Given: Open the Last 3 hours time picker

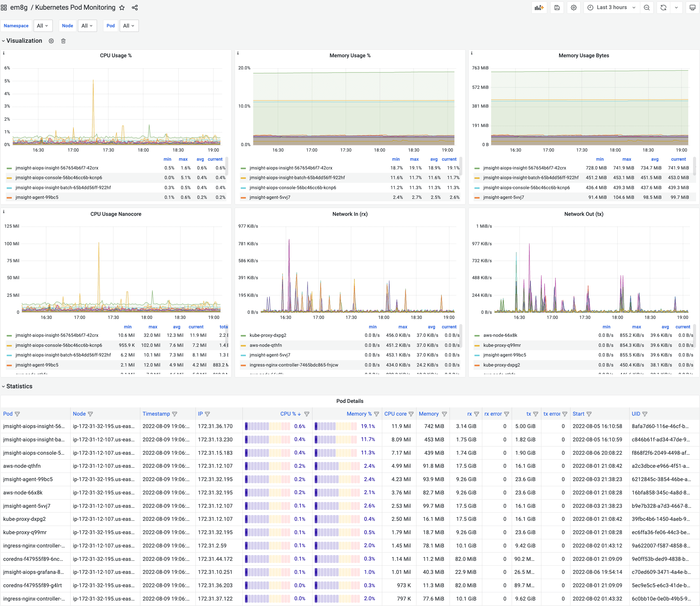Looking at the screenshot, I should pyautogui.click(x=612, y=8).
